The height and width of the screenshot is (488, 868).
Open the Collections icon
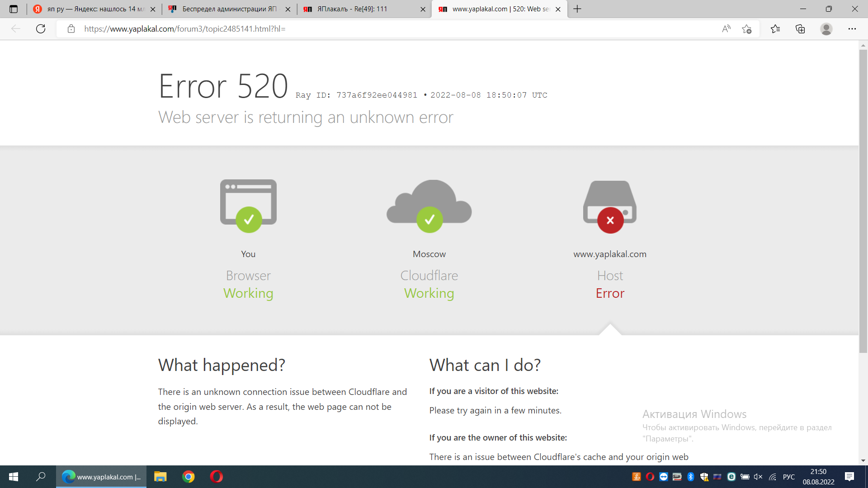(x=800, y=29)
